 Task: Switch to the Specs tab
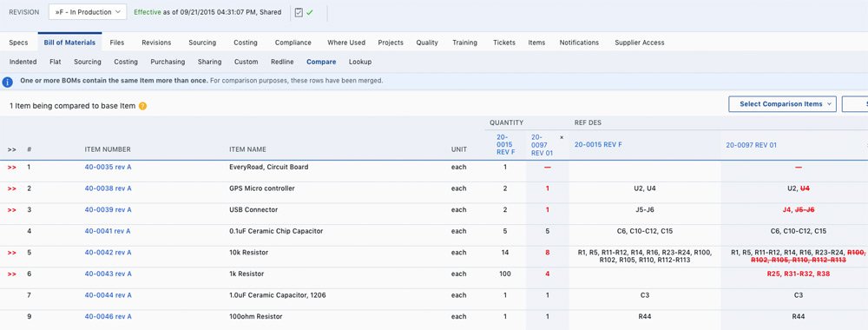pos(19,43)
